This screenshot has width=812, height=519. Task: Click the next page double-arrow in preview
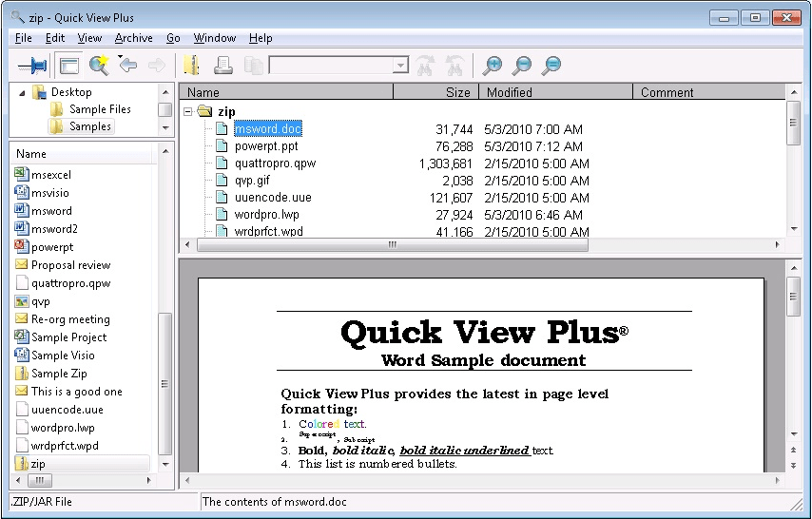(793, 466)
